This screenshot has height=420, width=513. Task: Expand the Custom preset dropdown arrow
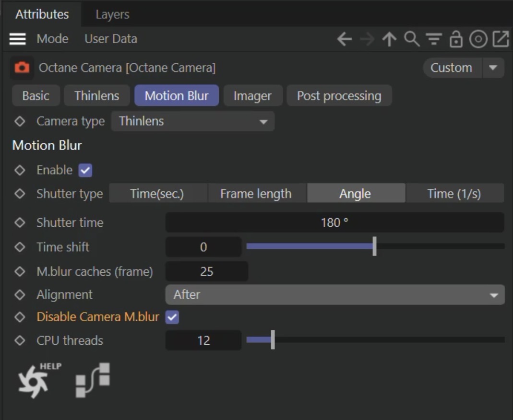tap(493, 68)
